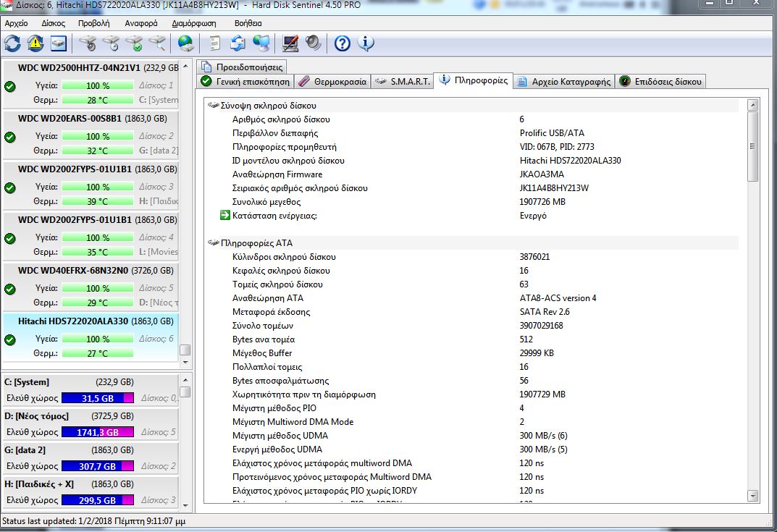Open configuration via monitor and screwdriver icon

point(290,43)
